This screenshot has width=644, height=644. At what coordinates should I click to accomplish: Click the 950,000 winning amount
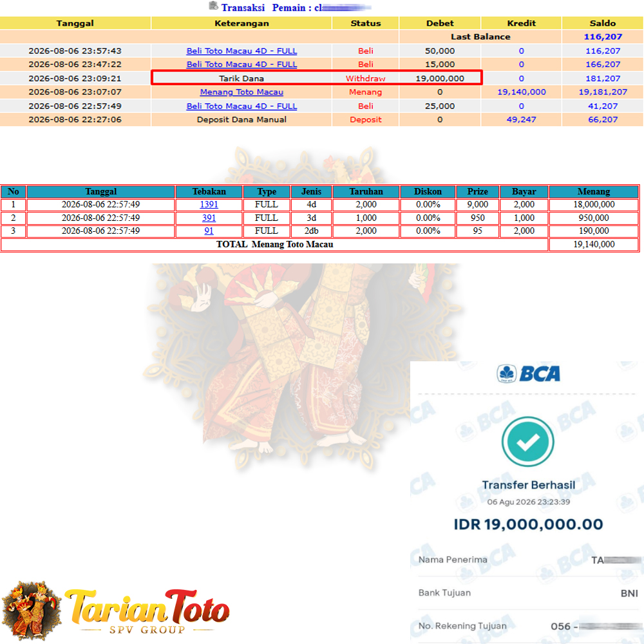[594, 218]
